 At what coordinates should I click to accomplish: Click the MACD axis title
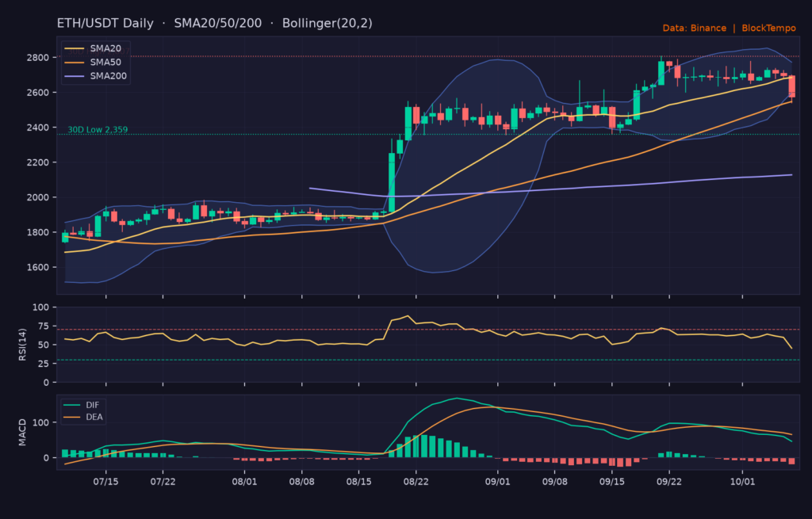pos(22,433)
